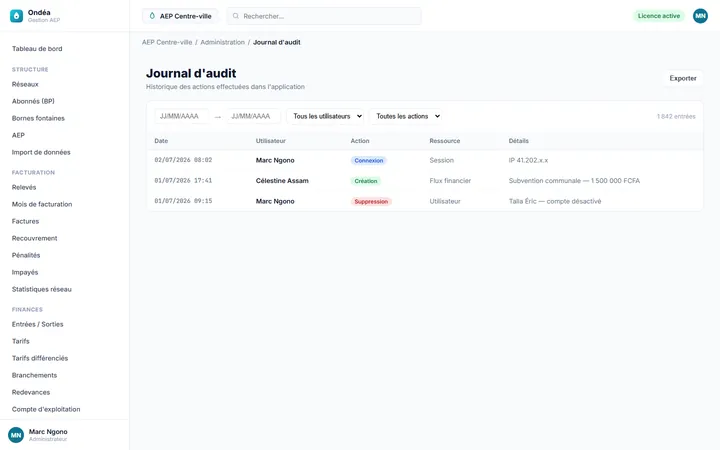Open Abonnés (BP) in sidebar
This screenshot has width=720, height=450.
[33, 101]
